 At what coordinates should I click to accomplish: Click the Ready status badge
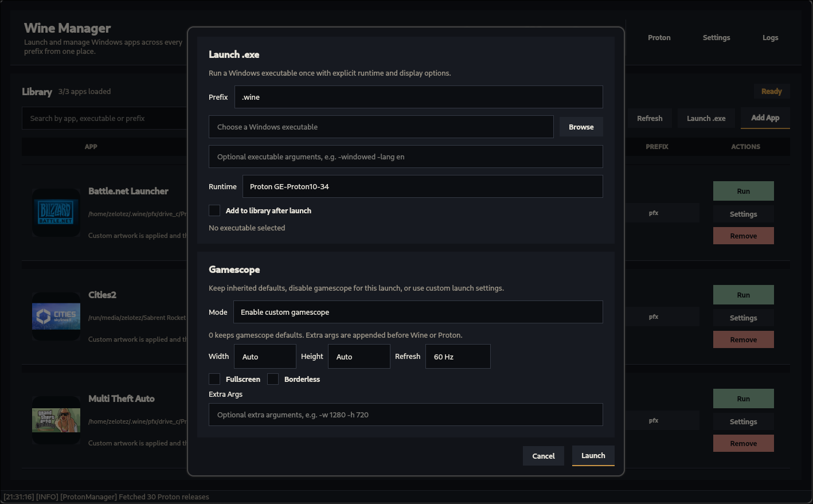pyautogui.click(x=772, y=91)
